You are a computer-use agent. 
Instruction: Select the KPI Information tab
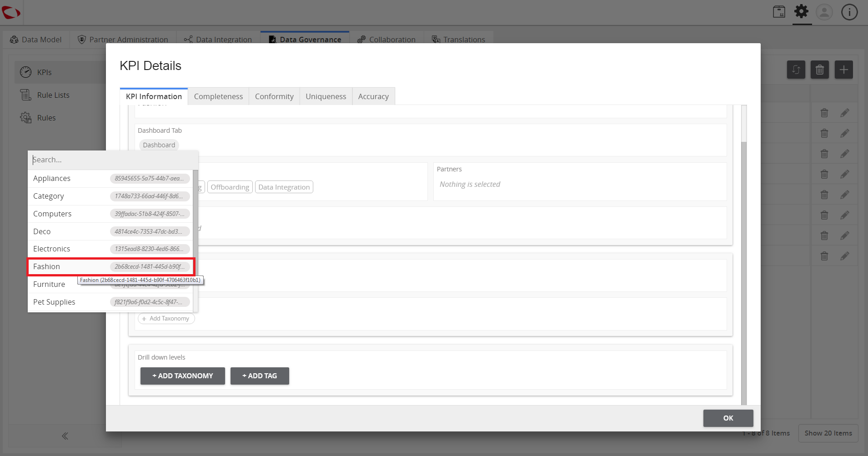tap(154, 96)
